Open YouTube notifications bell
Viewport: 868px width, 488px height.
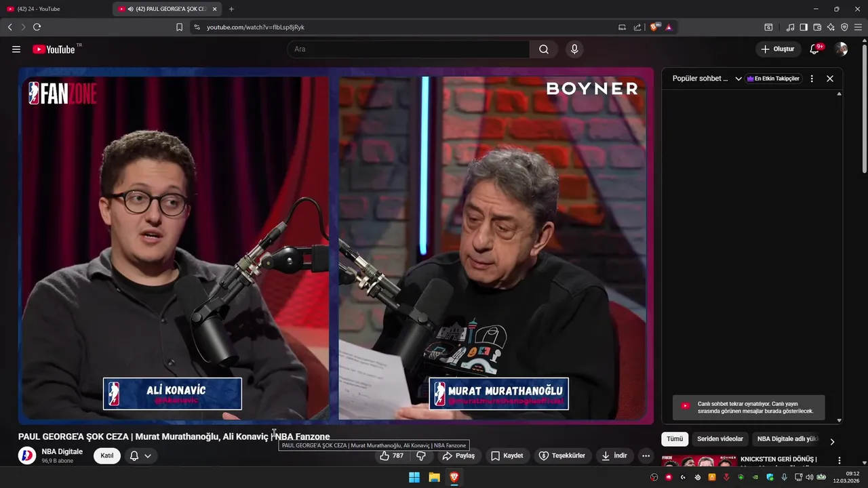pyautogui.click(x=815, y=49)
